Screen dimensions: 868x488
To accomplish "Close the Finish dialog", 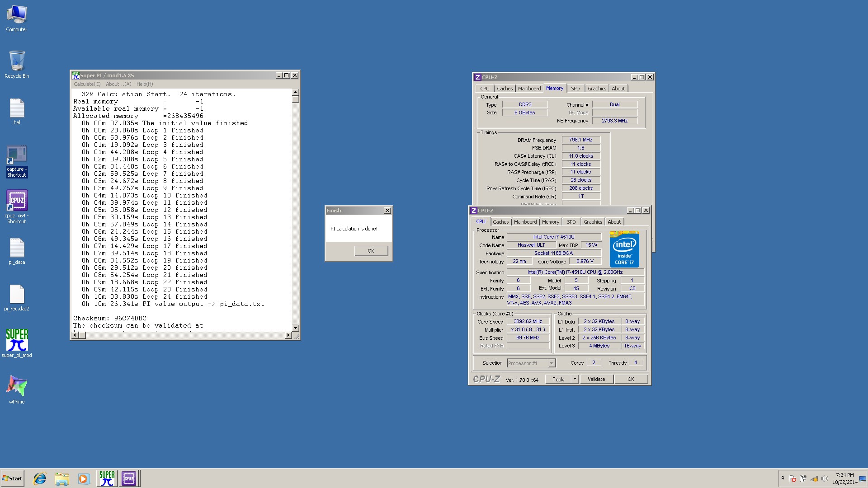I will click(x=387, y=211).
